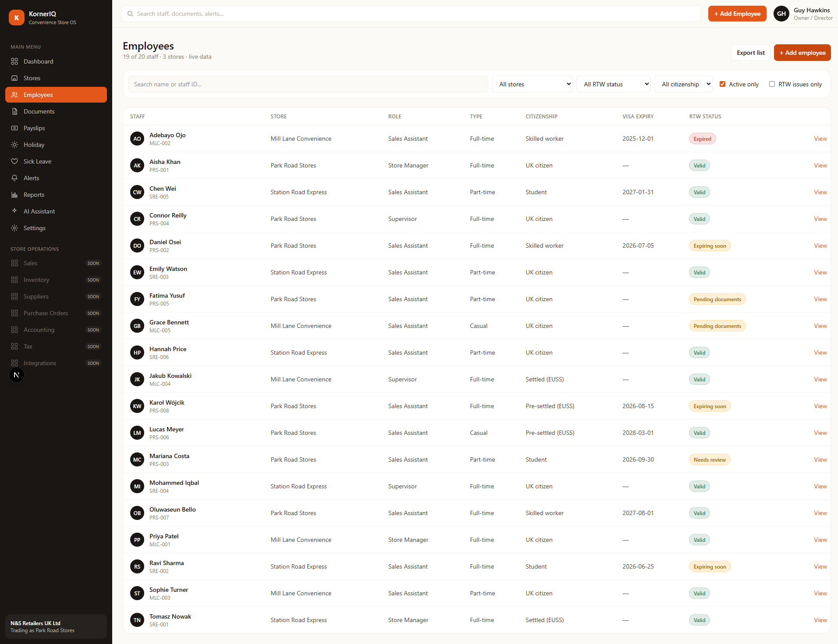The width and height of the screenshot is (838, 644).
Task: Enable the RTW issues only checkbox
Action: [x=772, y=84]
